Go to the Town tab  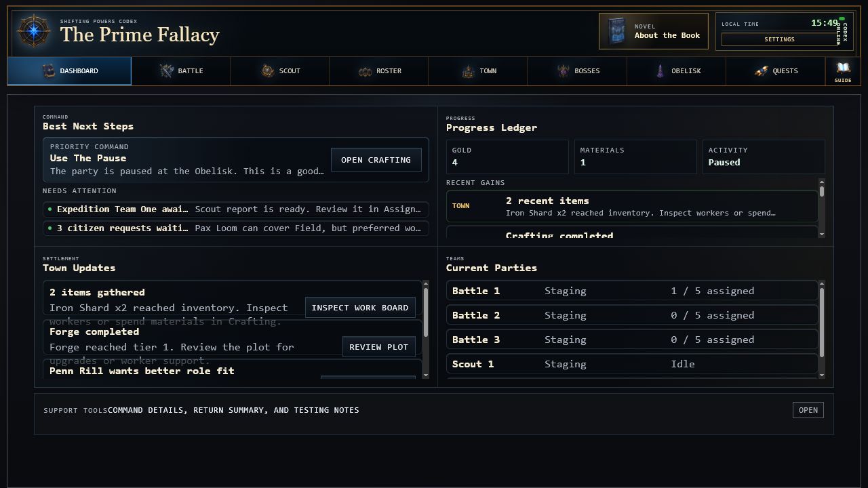coord(478,71)
